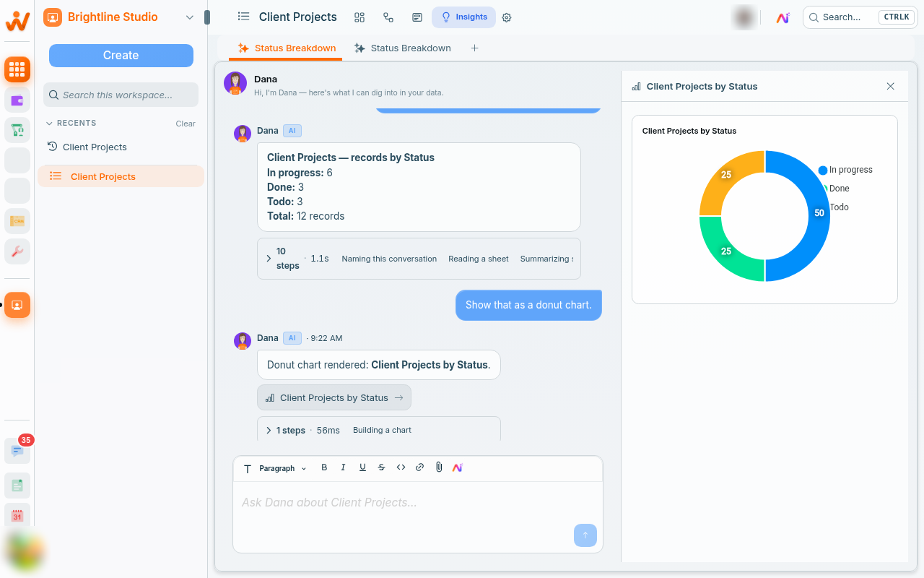This screenshot has width=924, height=578.
Task: Toggle italic formatting in message editor
Action: click(344, 467)
